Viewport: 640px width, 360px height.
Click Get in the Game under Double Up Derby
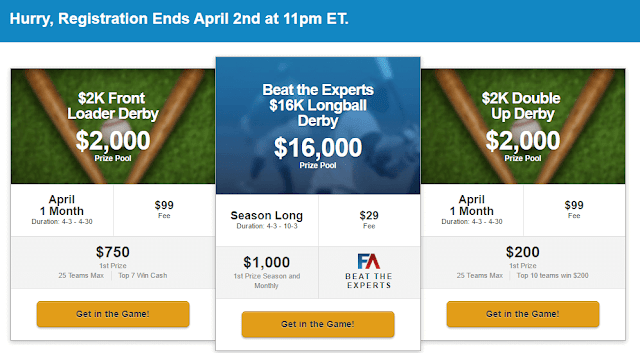tap(523, 314)
